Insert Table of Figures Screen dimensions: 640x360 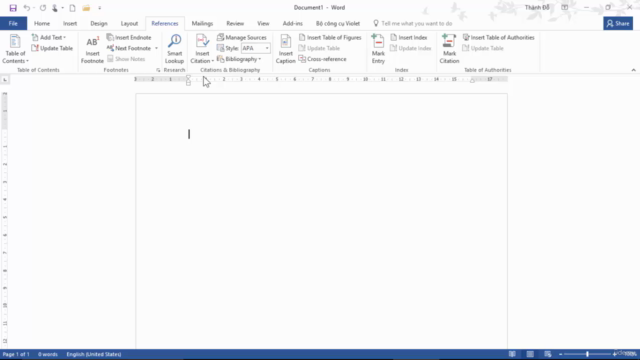tap(330, 37)
